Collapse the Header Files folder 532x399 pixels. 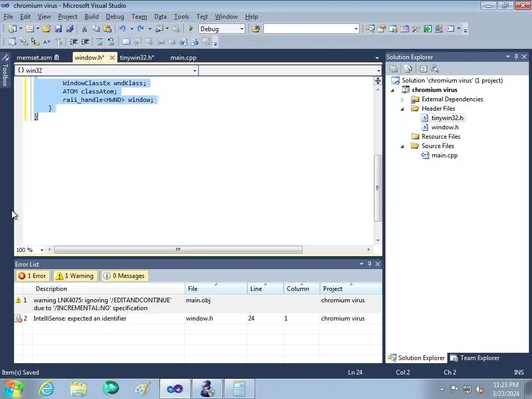point(403,109)
